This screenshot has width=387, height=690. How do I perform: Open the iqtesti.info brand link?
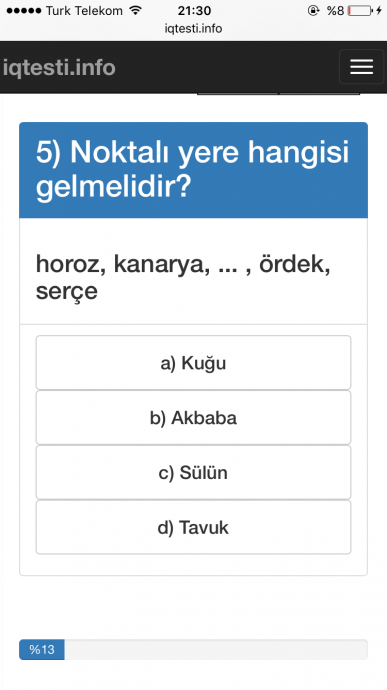tap(59, 67)
